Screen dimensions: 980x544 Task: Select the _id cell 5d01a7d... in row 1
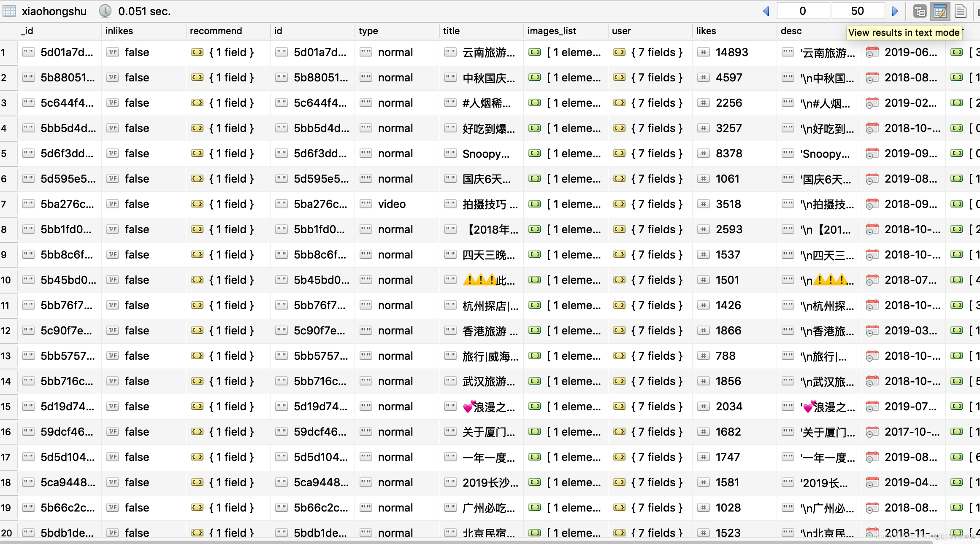[59, 52]
